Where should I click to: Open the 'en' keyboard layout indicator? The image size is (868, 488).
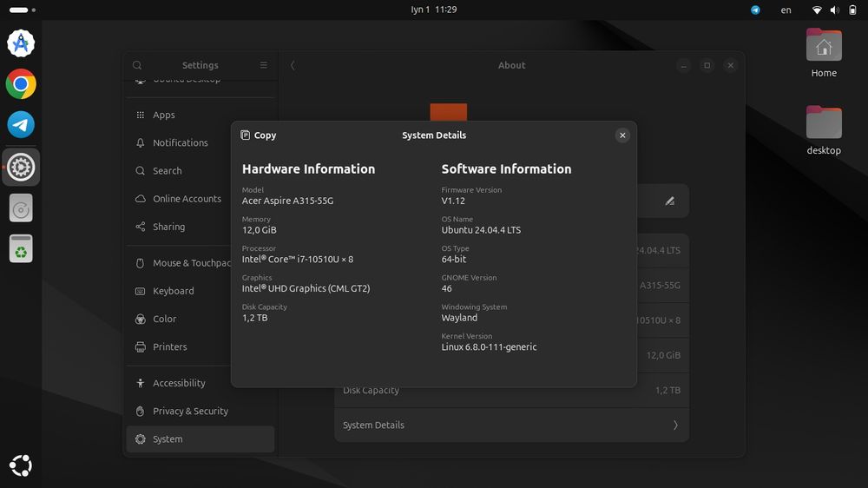tap(786, 10)
